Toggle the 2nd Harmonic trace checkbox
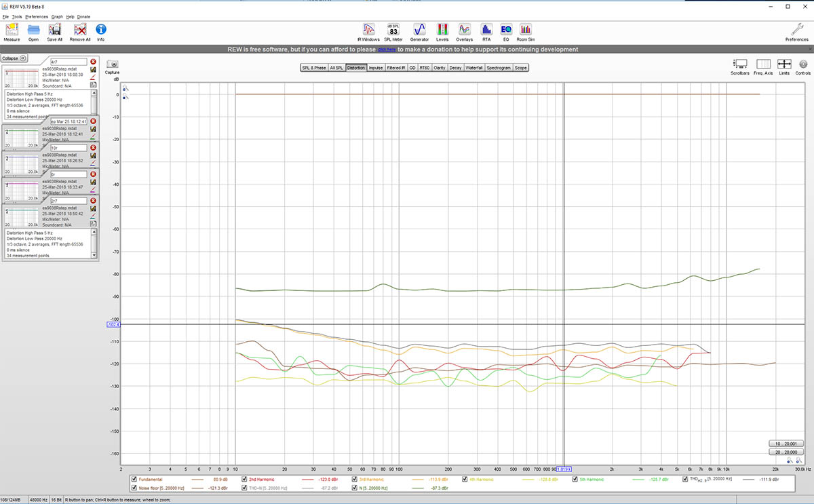The image size is (814, 504). [243, 479]
